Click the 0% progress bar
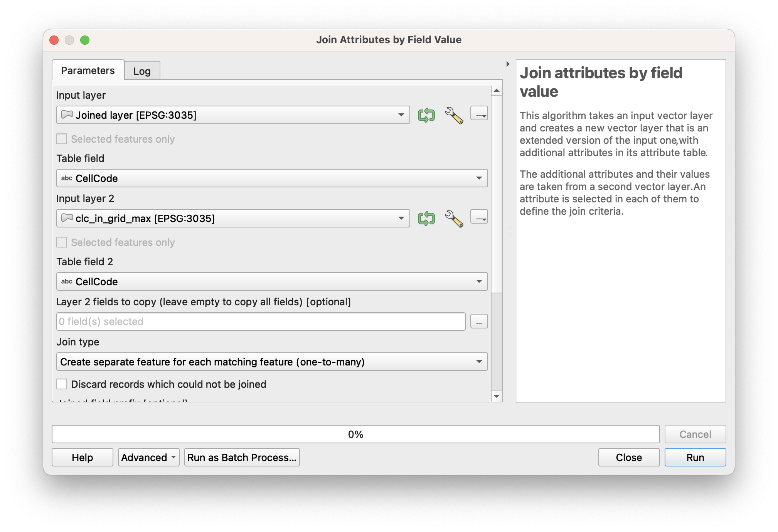 (x=355, y=434)
